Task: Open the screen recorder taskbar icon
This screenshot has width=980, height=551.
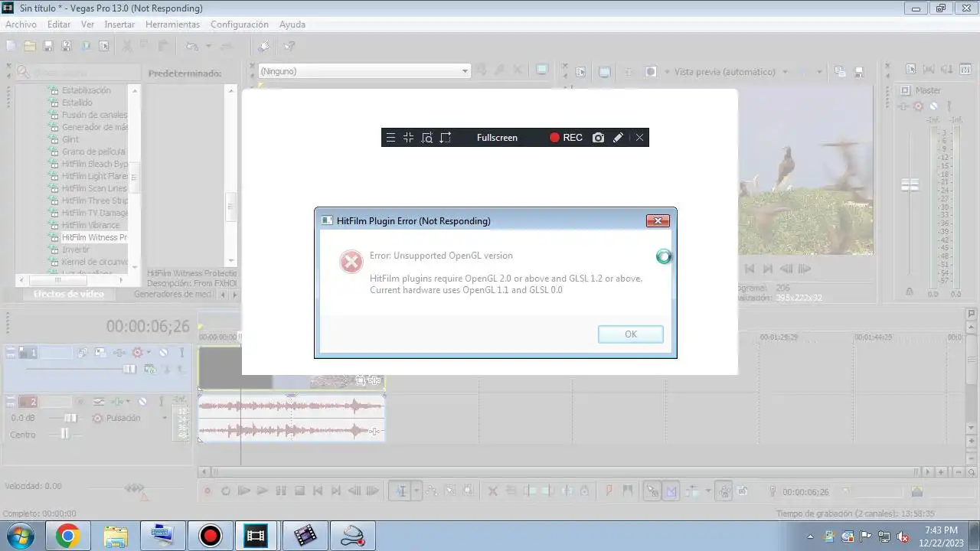Action: click(x=211, y=536)
